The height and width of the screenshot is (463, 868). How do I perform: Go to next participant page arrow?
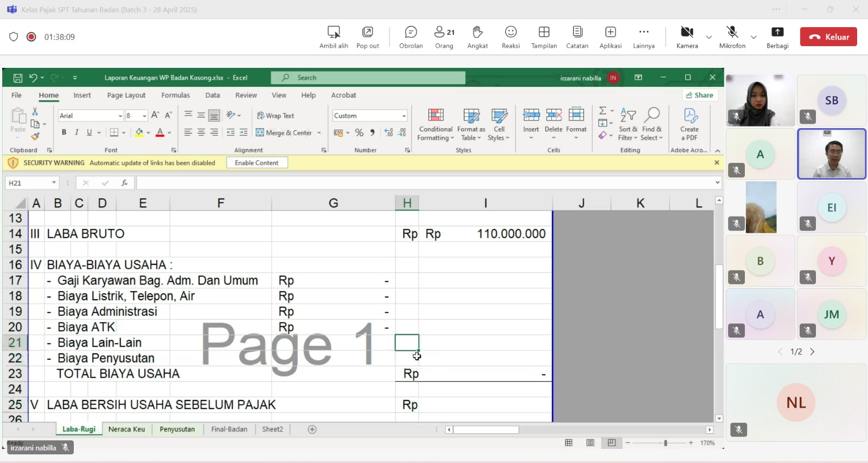point(812,352)
